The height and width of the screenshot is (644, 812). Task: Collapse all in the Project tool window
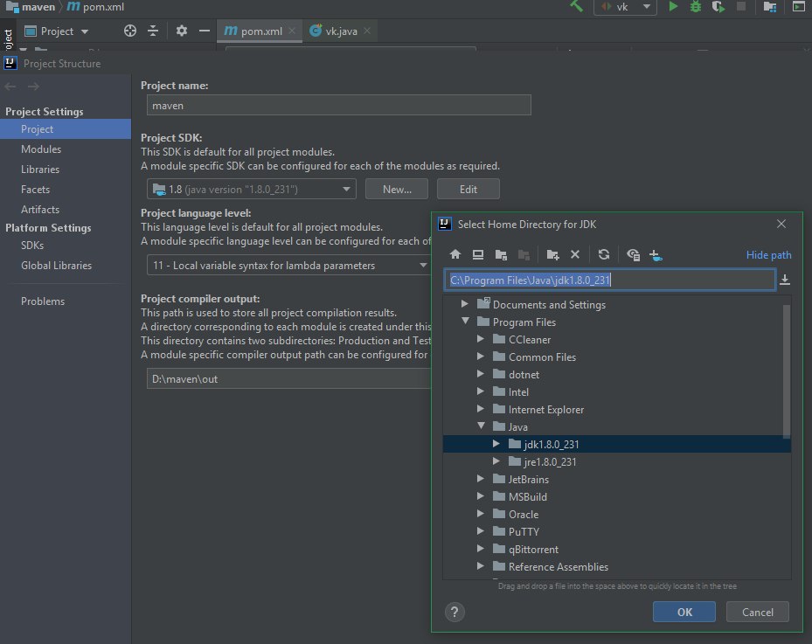tap(153, 31)
